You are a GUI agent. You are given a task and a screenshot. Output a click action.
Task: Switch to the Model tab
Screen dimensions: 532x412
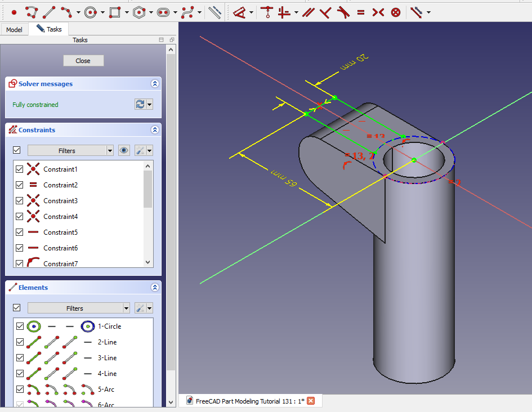click(x=14, y=29)
